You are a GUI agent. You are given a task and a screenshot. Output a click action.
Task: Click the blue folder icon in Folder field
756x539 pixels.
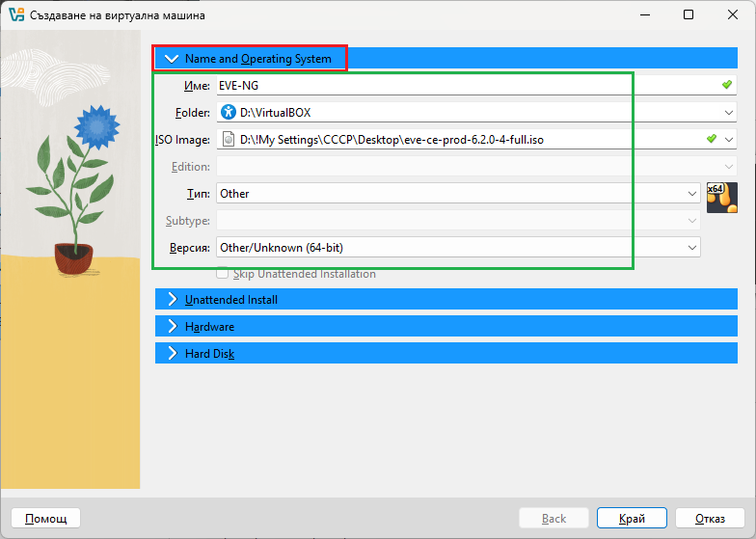pos(228,112)
